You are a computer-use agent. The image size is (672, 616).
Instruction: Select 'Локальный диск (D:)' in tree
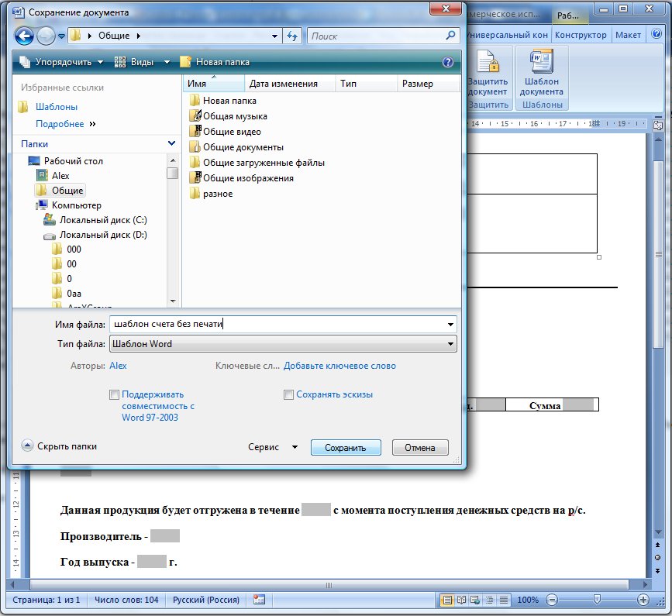[x=103, y=235]
